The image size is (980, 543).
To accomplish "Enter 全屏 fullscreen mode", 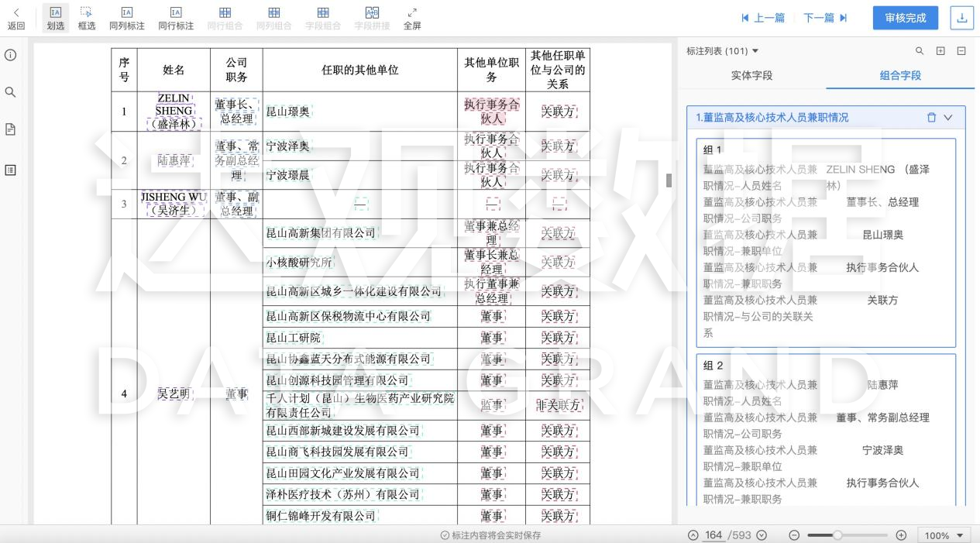I will (412, 18).
